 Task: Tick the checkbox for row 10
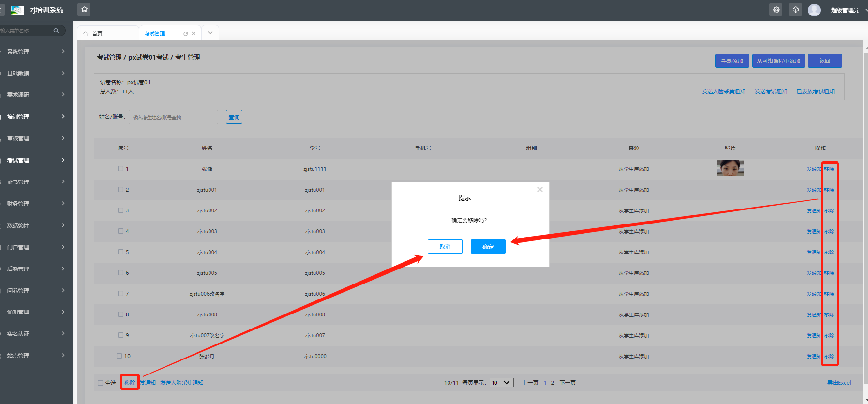coord(119,356)
